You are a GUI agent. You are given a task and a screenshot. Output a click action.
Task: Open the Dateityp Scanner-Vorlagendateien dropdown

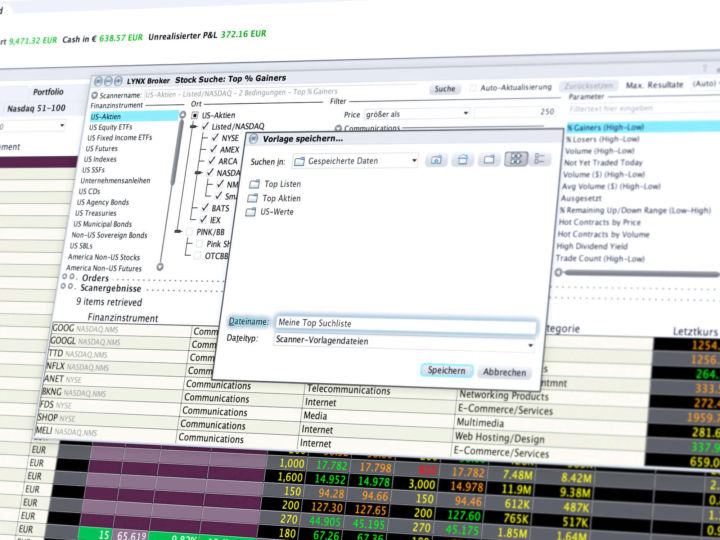405,342
